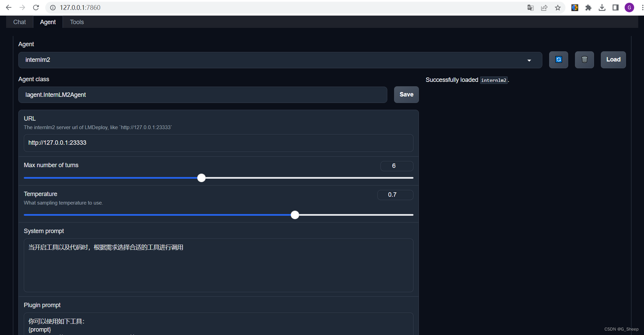644x335 pixels.
Task: Bookmark this page with star icon
Action: [x=558, y=7]
